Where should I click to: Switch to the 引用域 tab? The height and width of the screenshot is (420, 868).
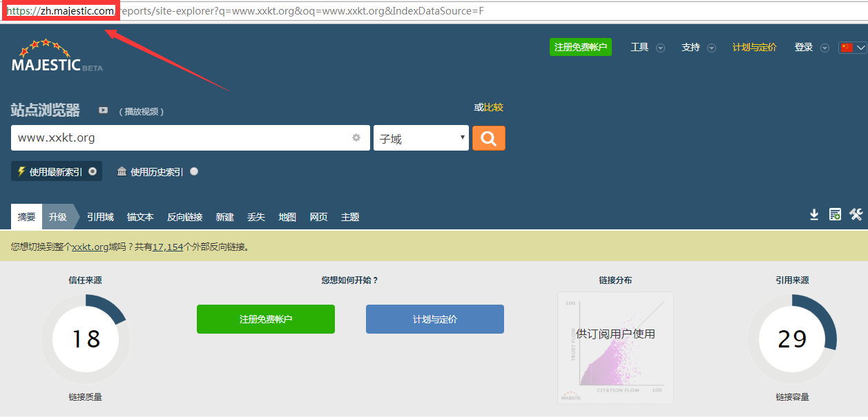point(100,217)
